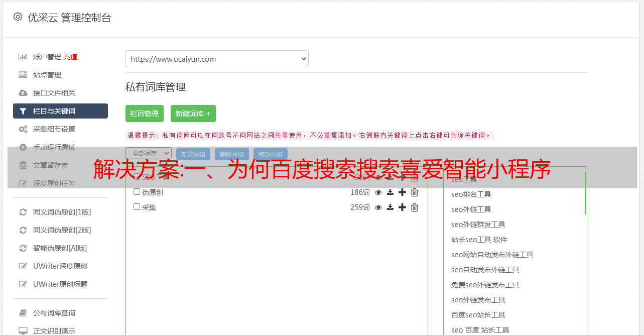Delete the 采集 library with trash icon
Image resolution: width=644 pixels, height=335 pixels.
pyautogui.click(x=415, y=207)
